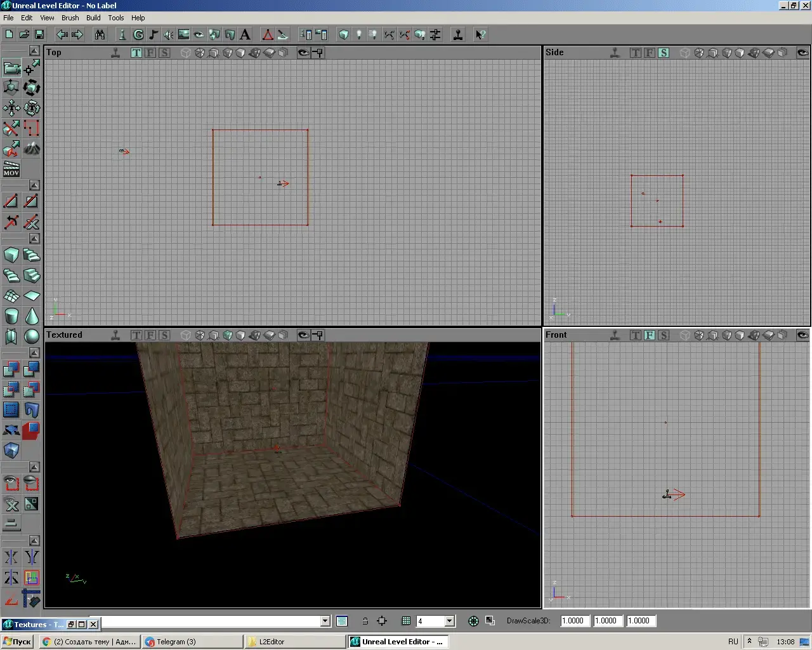Collapse the clipping tools group arrow

click(34, 185)
